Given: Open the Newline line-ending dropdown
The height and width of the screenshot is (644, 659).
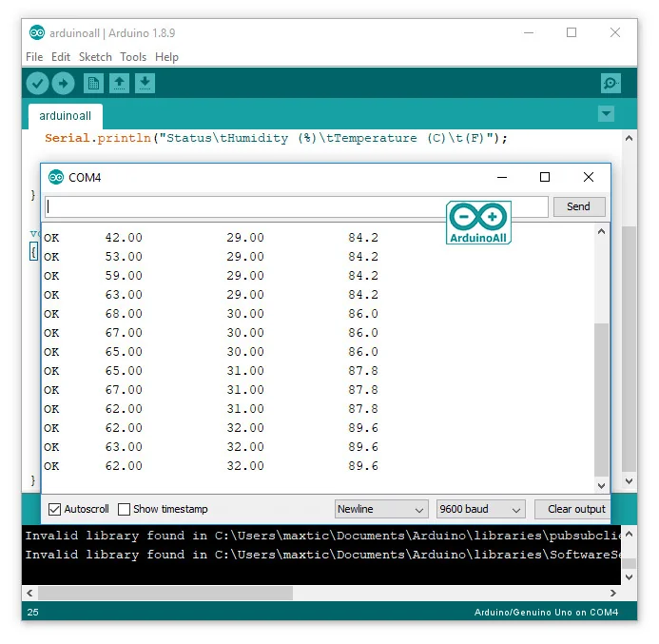Looking at the screenshot, I should 381,509.
